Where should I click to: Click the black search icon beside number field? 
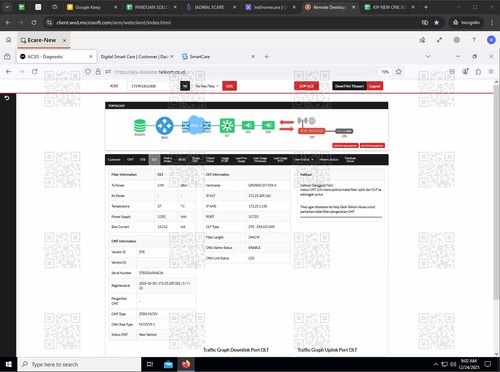[x=185, y=86]
